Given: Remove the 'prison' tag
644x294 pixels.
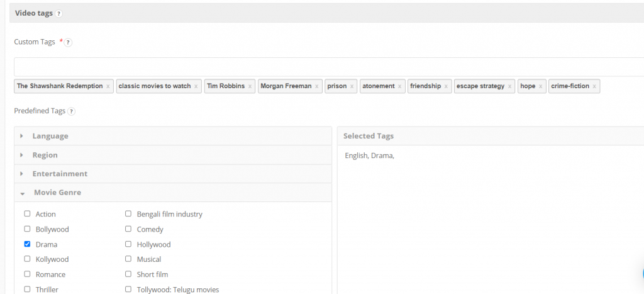Looking at the screenshot, I should point(352,86).
